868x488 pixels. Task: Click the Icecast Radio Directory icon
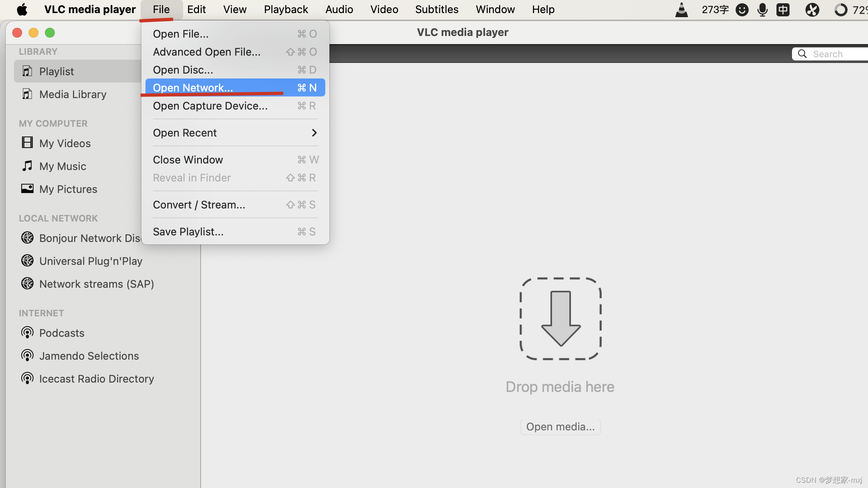[x=27, y=378]
